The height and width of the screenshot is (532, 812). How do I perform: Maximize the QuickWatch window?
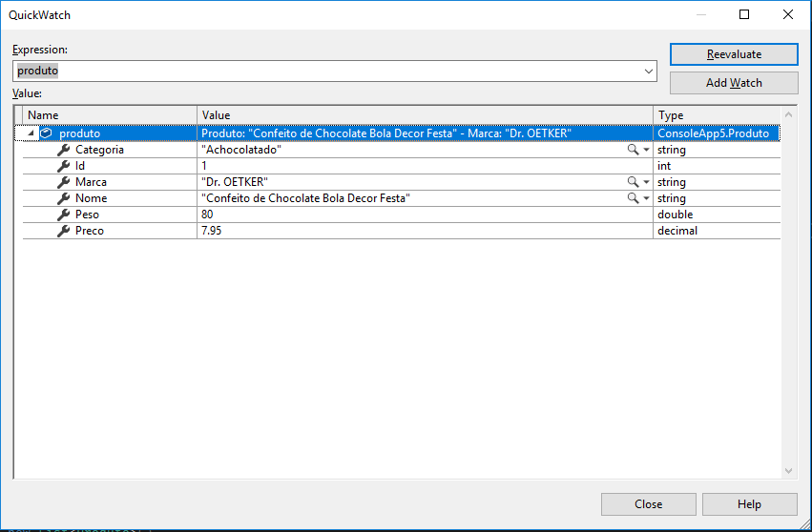pos(744,14)
